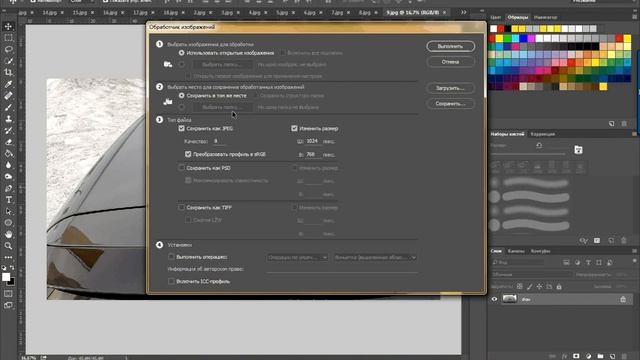Click the Отмена button
This screenshot has width=640, height=360.
(x=451, y=62)
